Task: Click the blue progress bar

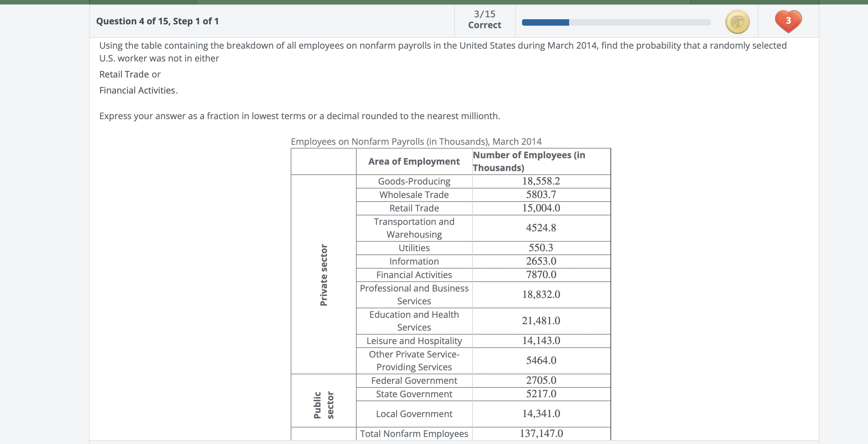Action: [545, 23]
